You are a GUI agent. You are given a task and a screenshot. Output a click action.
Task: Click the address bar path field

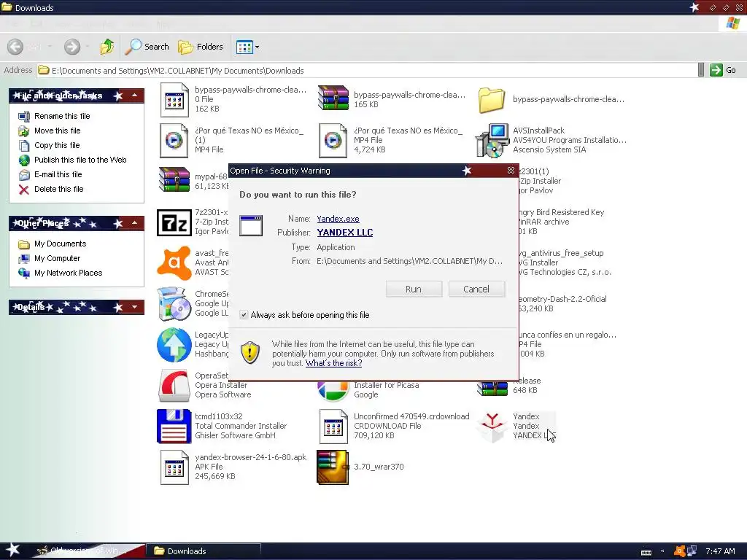point(367,71)
